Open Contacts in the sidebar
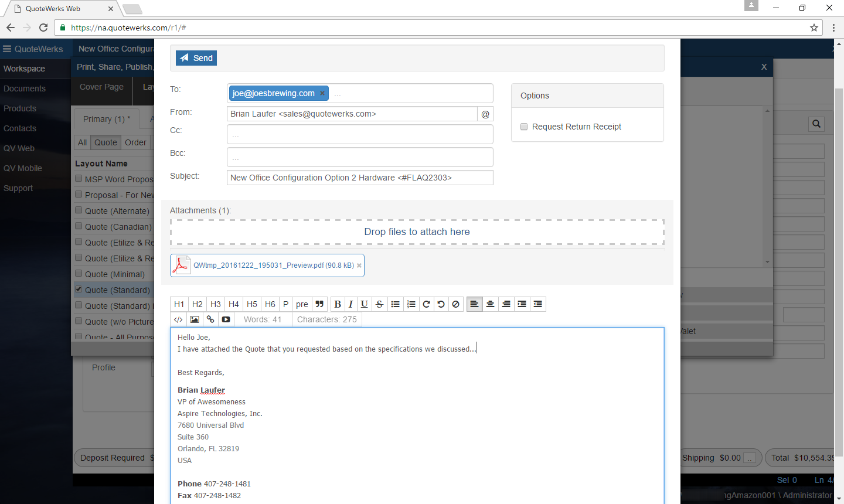This screenshot has height=504, width=844. (x=20, y=128)
